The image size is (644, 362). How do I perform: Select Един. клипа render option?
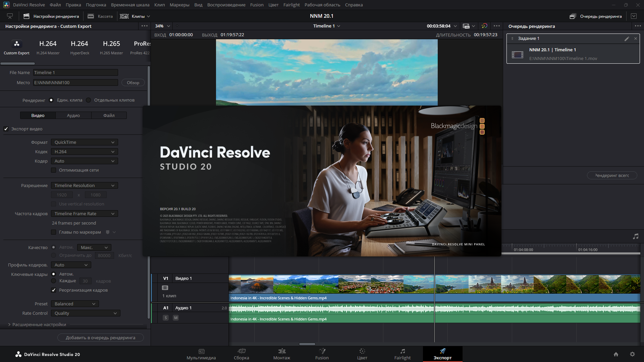(x=51, y=100)
